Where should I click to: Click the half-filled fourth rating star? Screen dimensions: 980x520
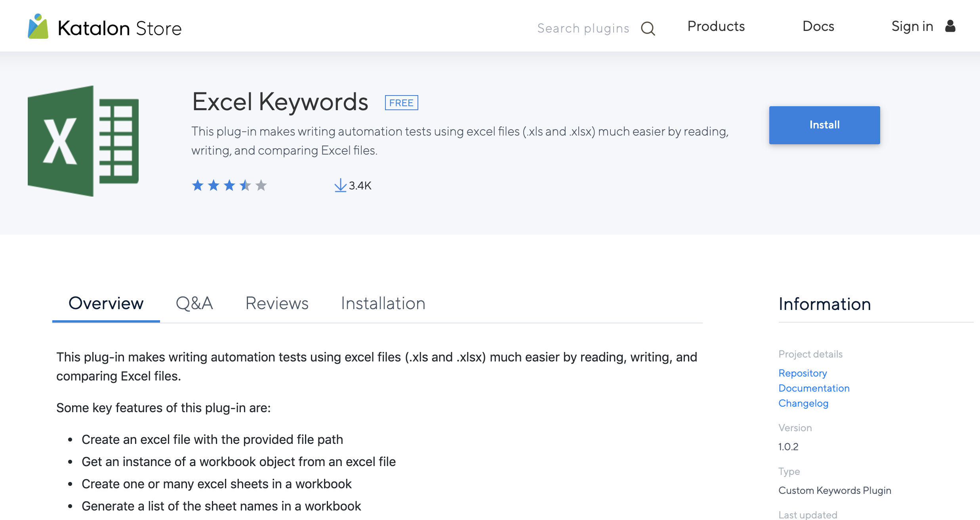point(245,185)
